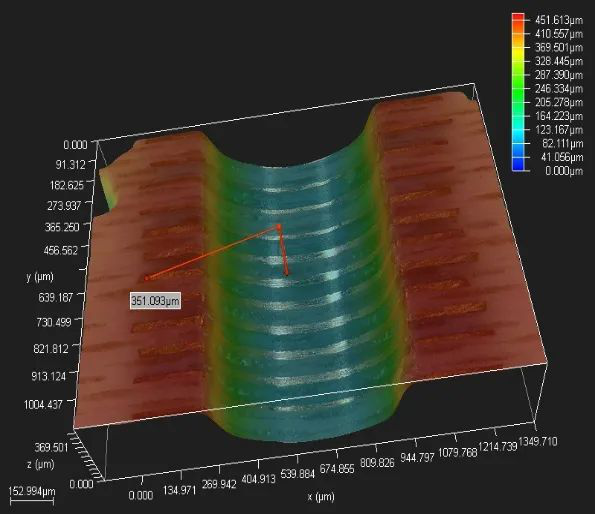
Task: Click the x (µm) axis title
Action: pyautogui.click(x=321, y=497)
